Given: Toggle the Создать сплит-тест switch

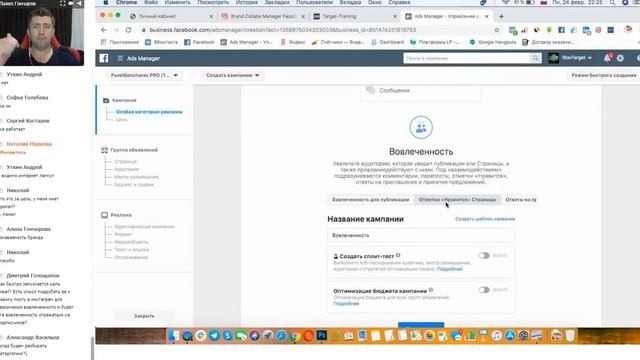Looking at the screenshot, I should [484, 256].
